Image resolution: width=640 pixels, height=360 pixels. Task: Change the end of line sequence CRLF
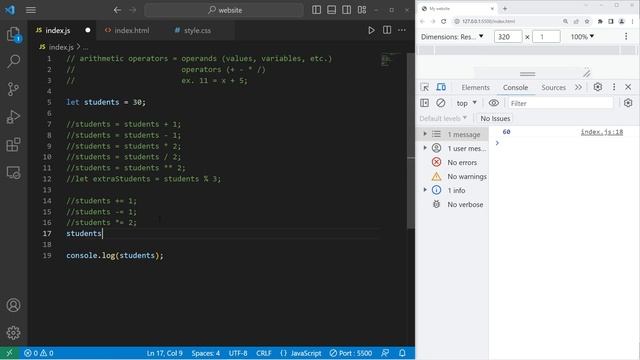pos(264,353)
